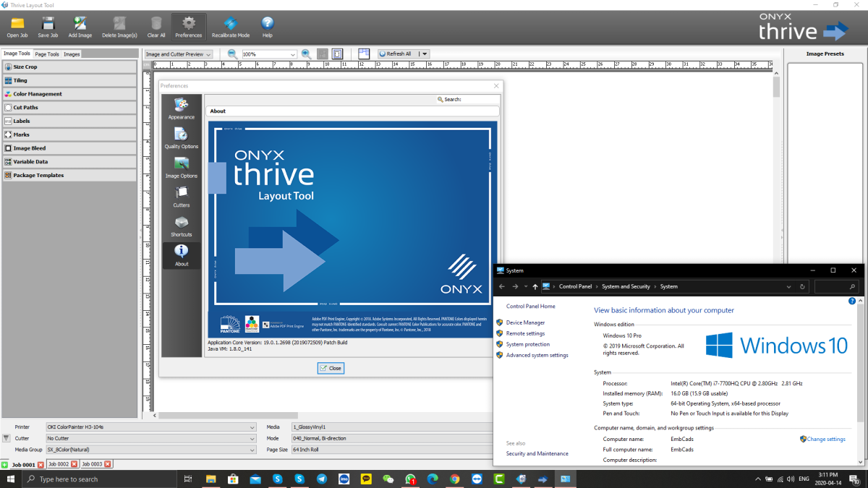
Task: Open Recalibrate Mode from the toolbar
Action: [230, 25]
